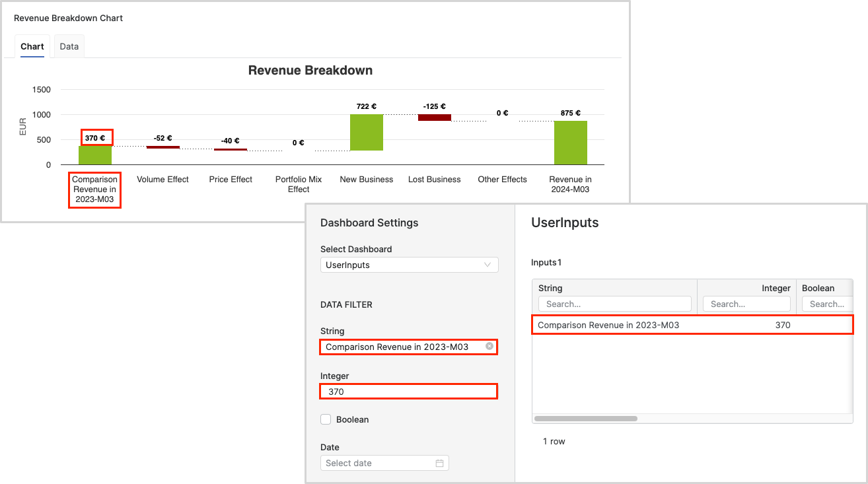868x484 pixels.
Task: Click the String column header
Action: (x=614, y=288)
